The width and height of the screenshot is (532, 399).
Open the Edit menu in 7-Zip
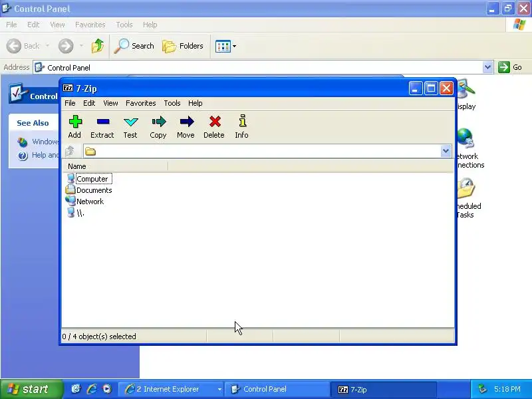pos(89,103)
